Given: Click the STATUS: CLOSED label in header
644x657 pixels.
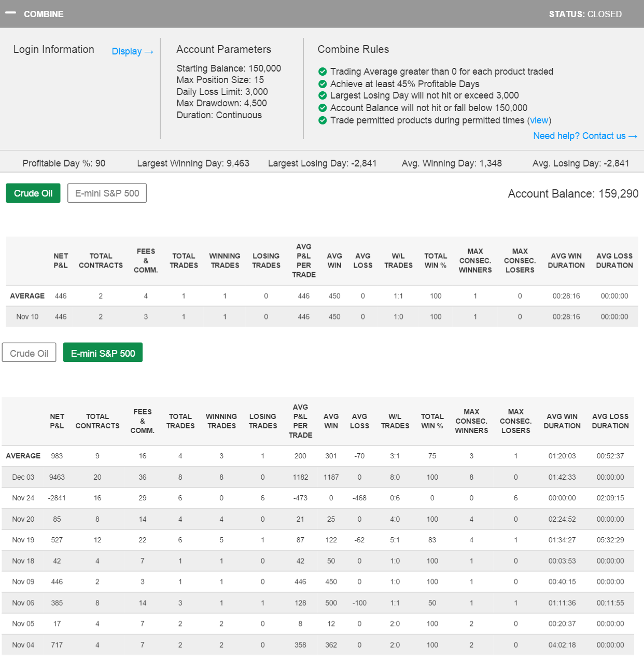Looking at the screenshot, I should click(x=585, y=14).
